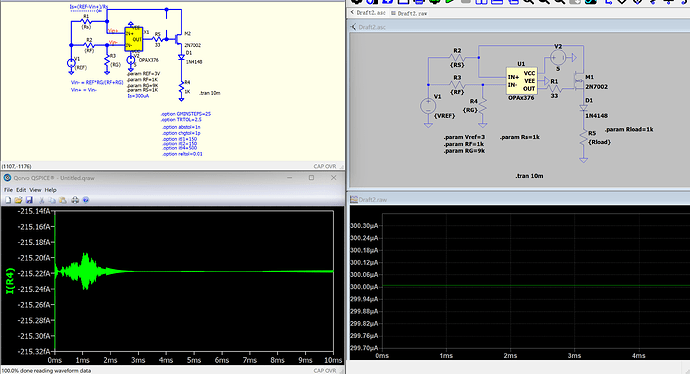This screenshot has width=690, height=374.
Task: Select resistor R1 (Rs) in QSPICE schematic
Action: (x=86, y=21)
